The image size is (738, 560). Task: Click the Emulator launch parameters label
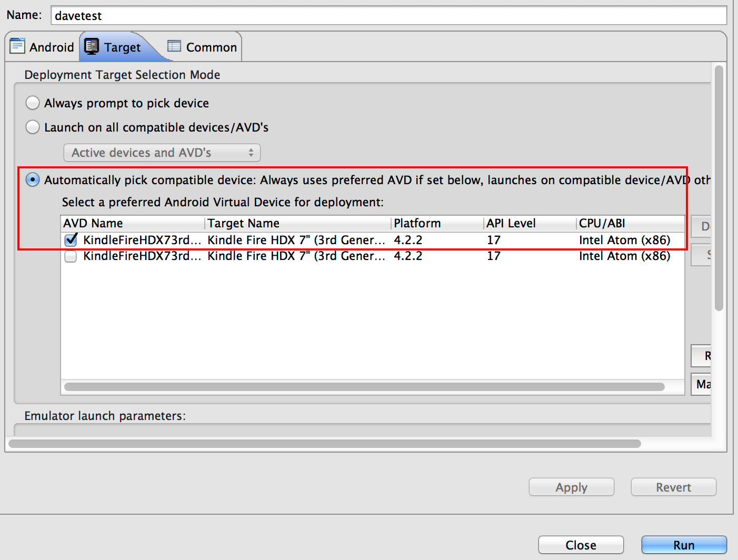tap(105, 416)
